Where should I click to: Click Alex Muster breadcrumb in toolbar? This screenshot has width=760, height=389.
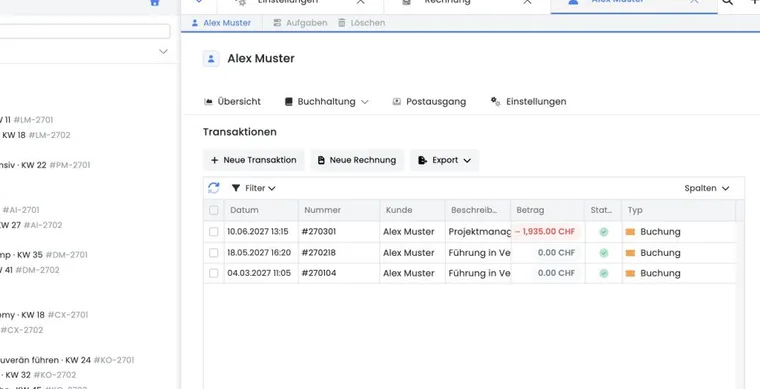pos(222,23)
